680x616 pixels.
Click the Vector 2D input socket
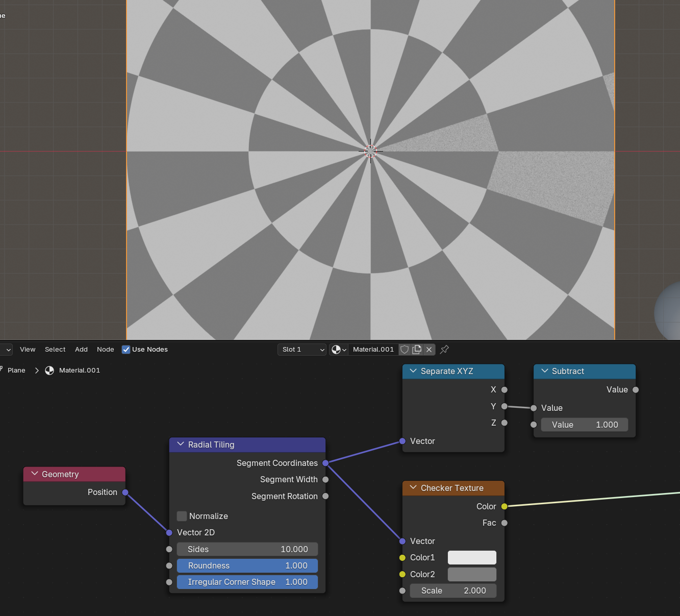[x=169, y=533]
